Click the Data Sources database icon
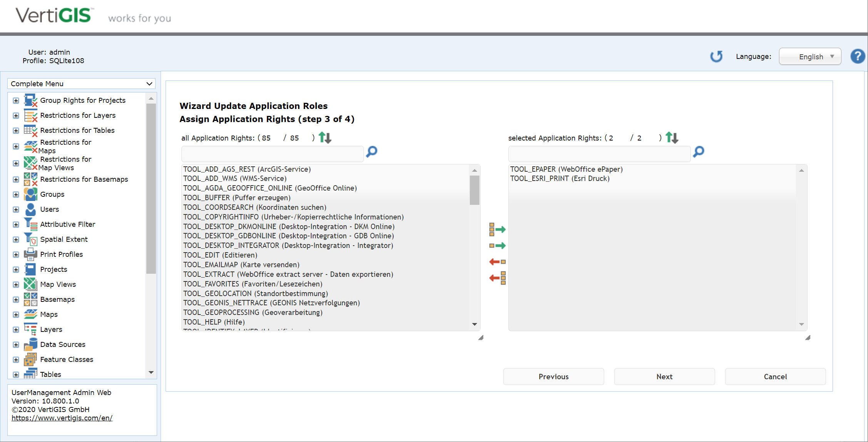Image resolution: width=868 pixels, height=442 pixels. (30, 344)
